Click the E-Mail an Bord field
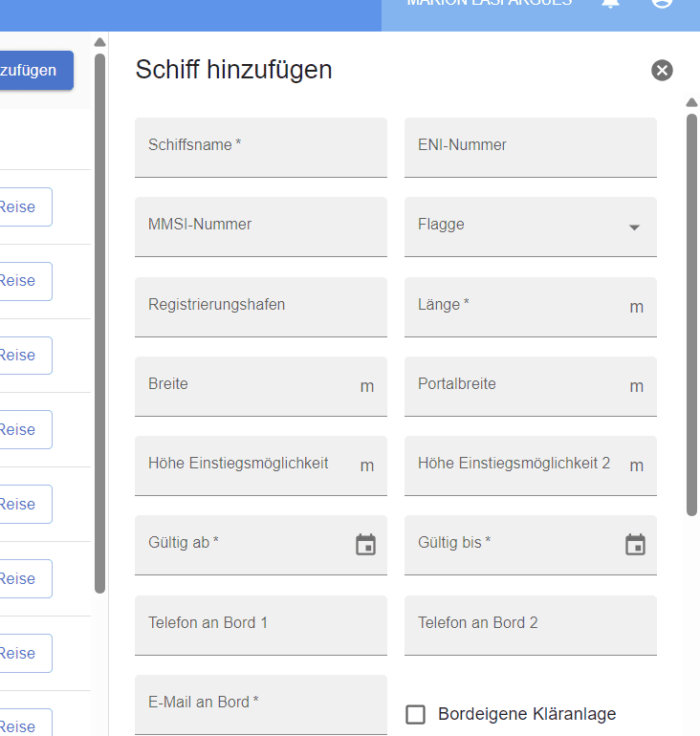Screen dimensions: 700x736 pyautogui.click(x=261, y=704)
